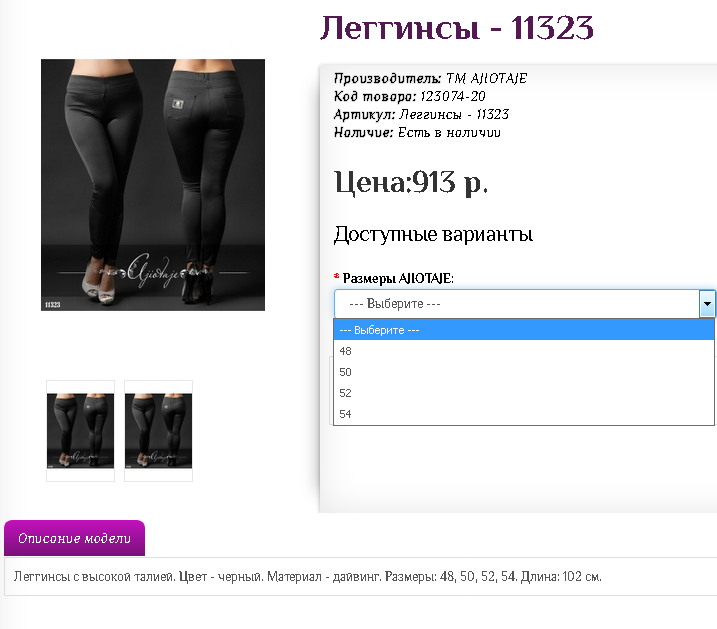The width and height of the screenshot is (717, 629).
Task: View the first small leggings thumbnail
Action: (80, 431)
